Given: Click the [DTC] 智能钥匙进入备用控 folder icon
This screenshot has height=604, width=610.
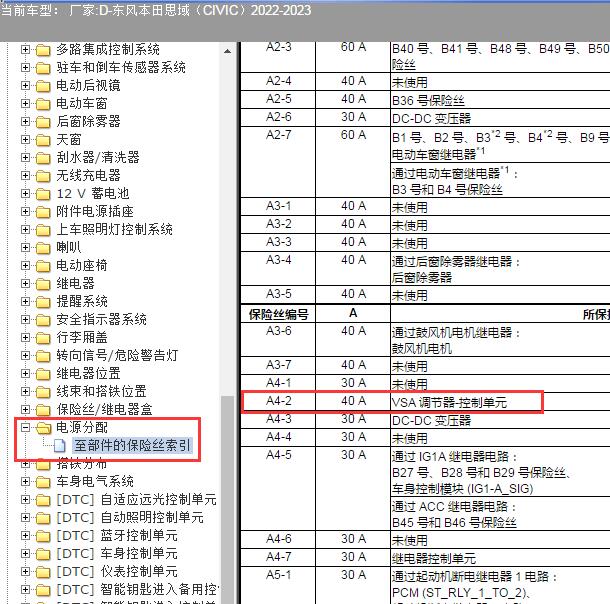Looking at the screenshot, I should pos(43,590).
